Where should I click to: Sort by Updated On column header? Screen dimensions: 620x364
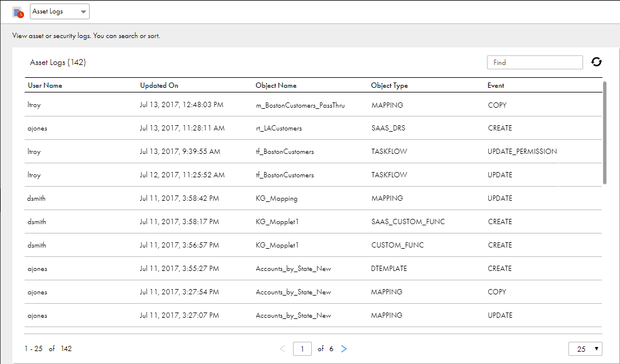click(159, 85)
